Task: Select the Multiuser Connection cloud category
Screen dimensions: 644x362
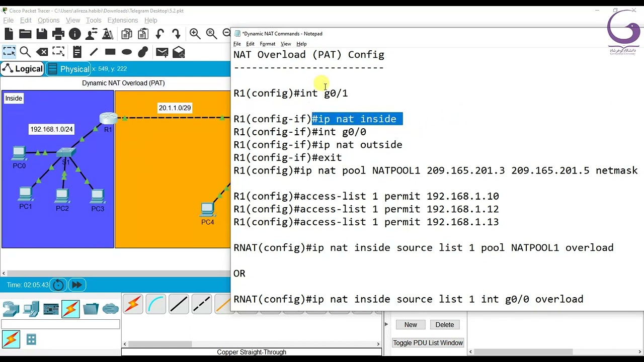Action: click(x=111, y=308)
